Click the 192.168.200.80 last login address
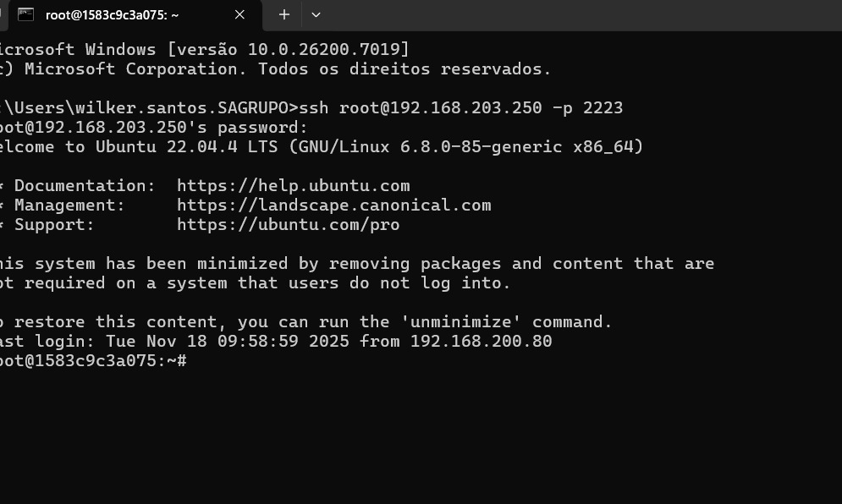This screenshot has height=504, width=842. tap(481, 342)
